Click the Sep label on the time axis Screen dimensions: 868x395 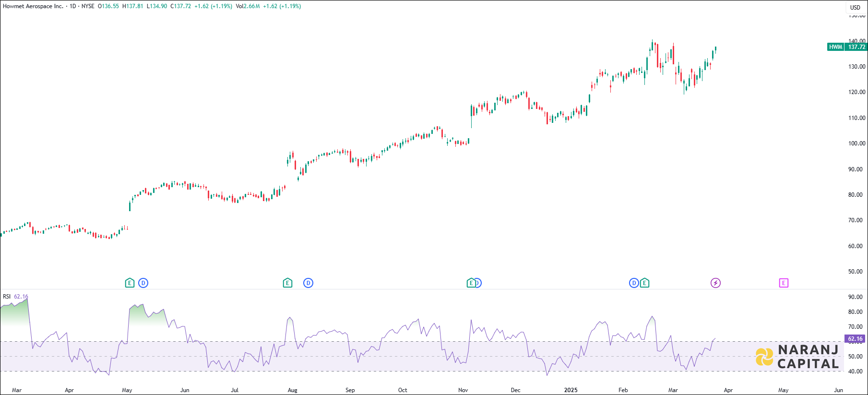[350, 390]
